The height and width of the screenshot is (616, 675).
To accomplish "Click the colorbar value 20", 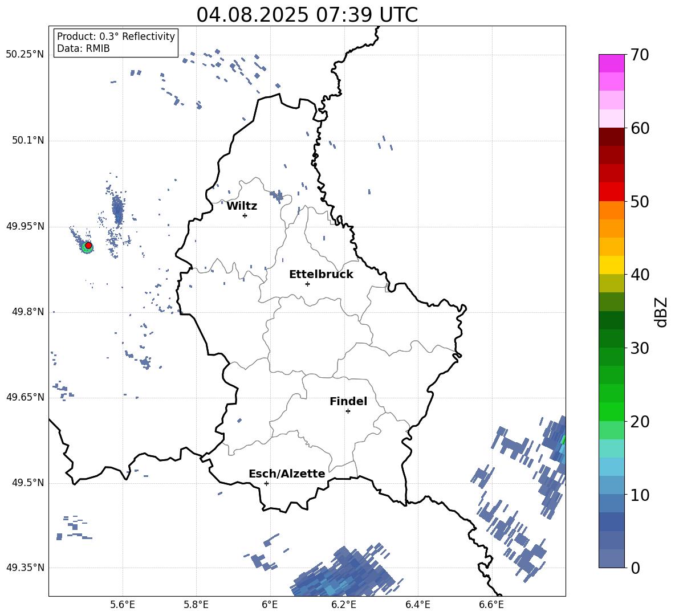I will click(640, 422).
